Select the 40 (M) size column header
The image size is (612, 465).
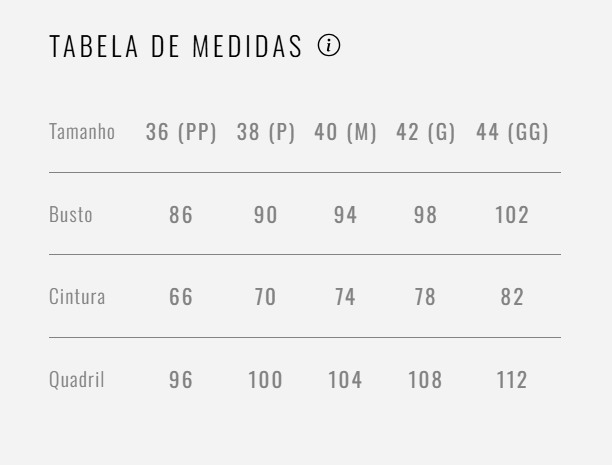(345, 132)
